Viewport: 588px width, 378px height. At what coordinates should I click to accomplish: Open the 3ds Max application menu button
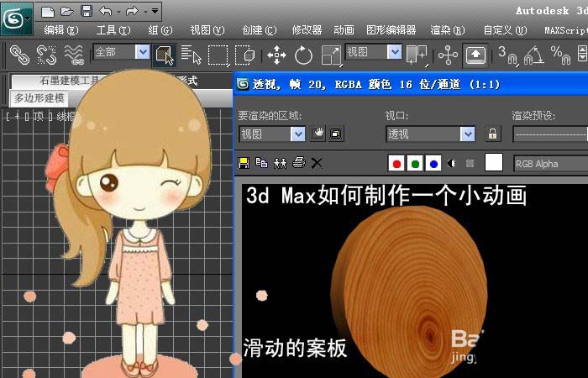coord(17,18)
